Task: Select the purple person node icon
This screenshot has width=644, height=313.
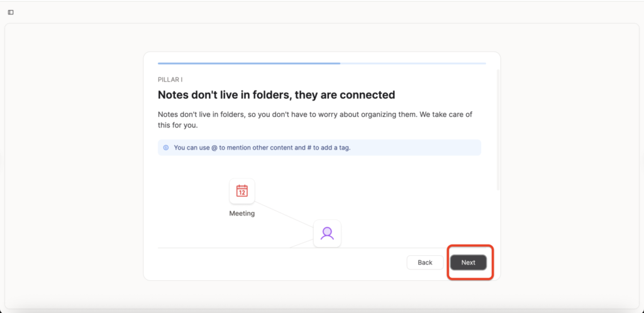Action: pos(326,233)
